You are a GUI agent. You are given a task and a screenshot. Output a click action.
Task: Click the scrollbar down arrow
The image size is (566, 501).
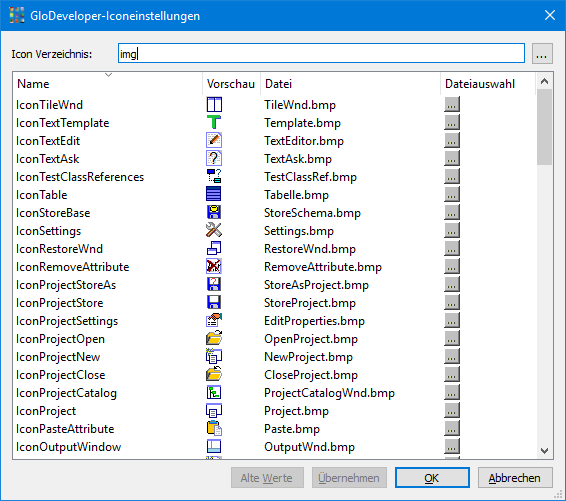544,450
